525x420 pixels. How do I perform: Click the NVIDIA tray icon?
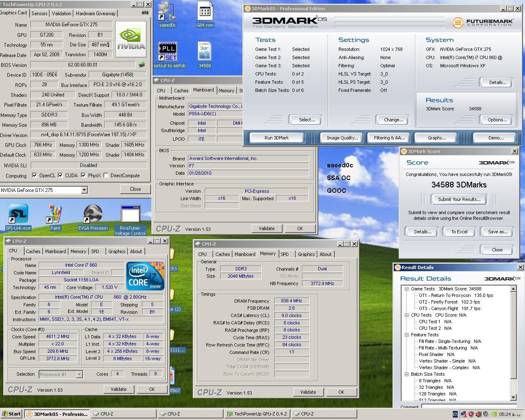[493, 414]
